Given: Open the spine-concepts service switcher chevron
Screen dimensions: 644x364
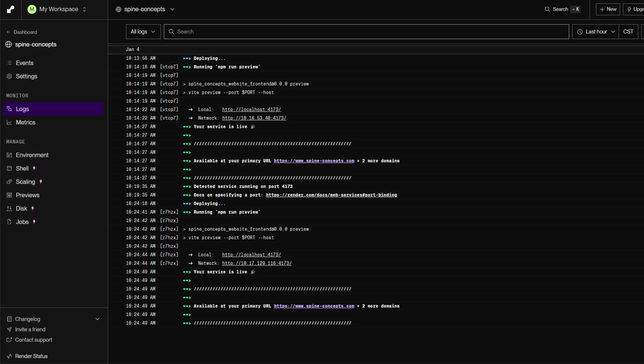Looking at the screenshot, I should pyautogui.click(x=172, y=9).
